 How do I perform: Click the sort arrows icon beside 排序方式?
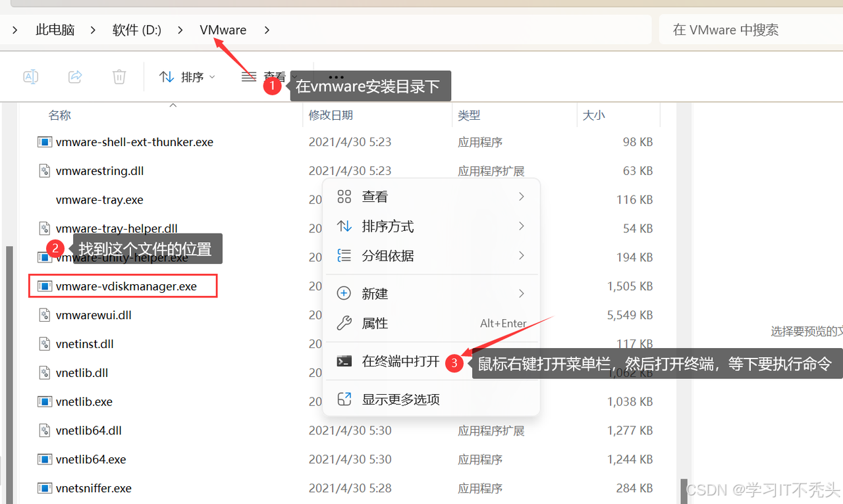(344, 226)
